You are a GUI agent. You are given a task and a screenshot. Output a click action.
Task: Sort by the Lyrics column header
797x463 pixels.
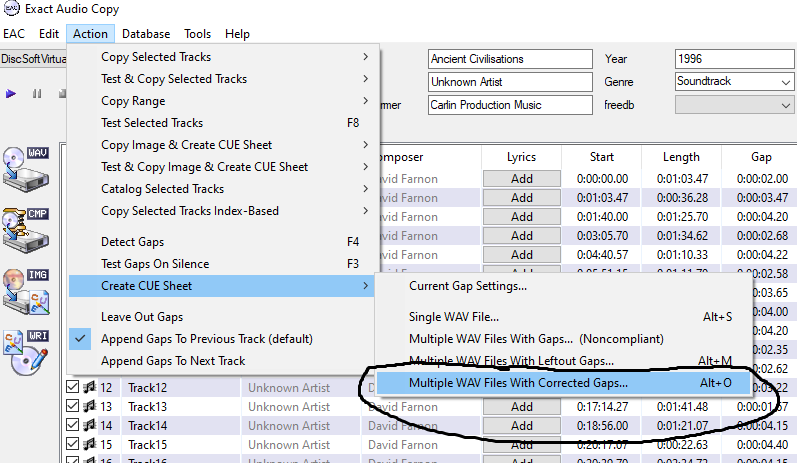pos(522,157)
